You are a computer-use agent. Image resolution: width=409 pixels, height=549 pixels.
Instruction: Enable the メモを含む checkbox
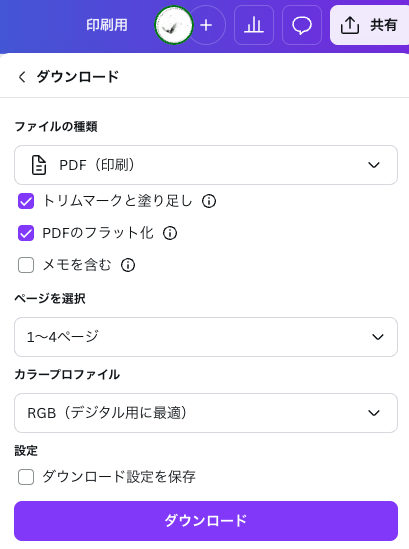pos(26,265)
